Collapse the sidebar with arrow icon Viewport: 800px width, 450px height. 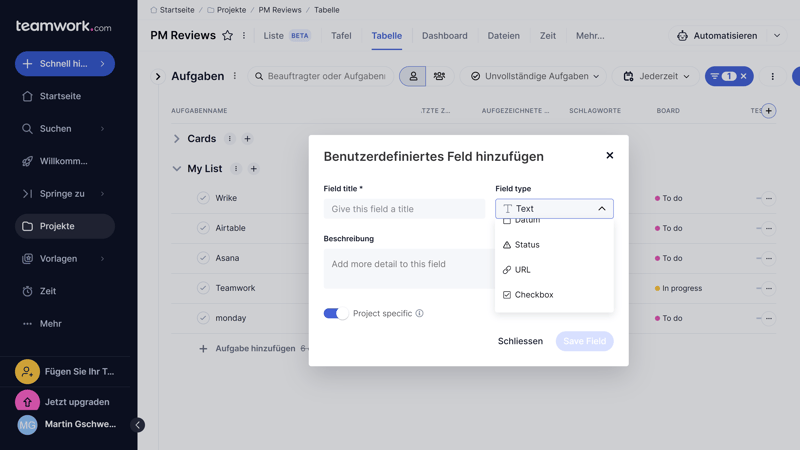pos(138,425)
